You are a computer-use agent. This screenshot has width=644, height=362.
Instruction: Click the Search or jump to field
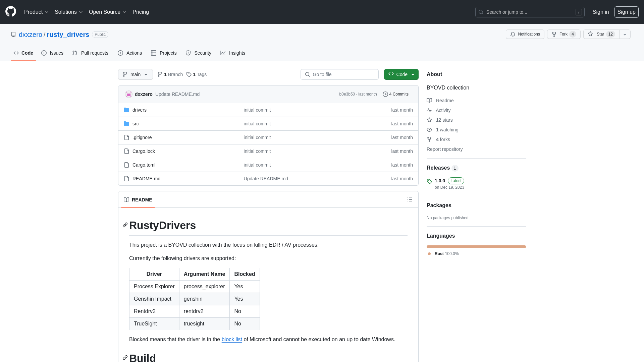tap(530, 12)
